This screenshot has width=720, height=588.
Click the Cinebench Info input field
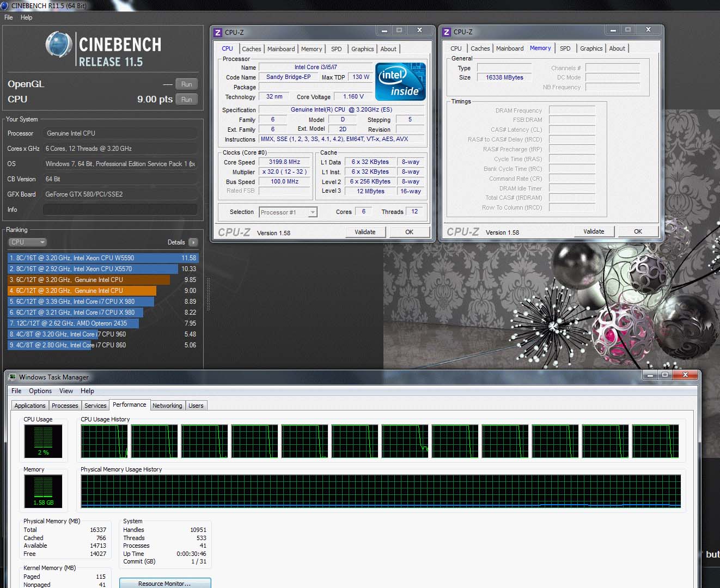pyautogui.click(x=120, y=210)
